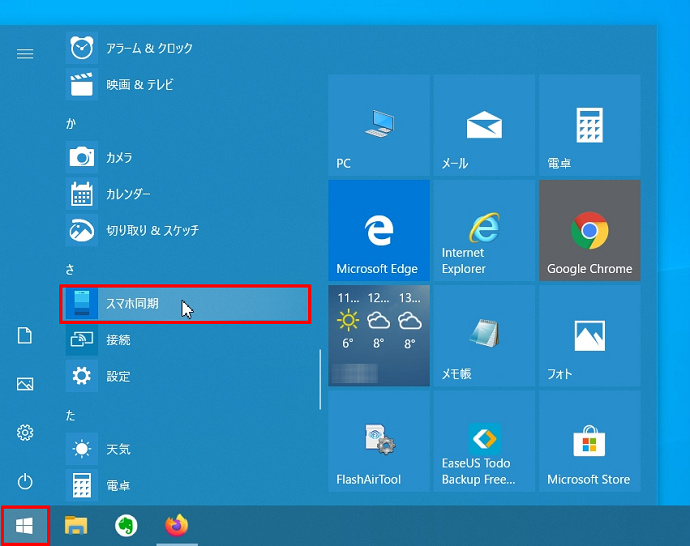Launch FlashAirTool tile

coord(379,441)
